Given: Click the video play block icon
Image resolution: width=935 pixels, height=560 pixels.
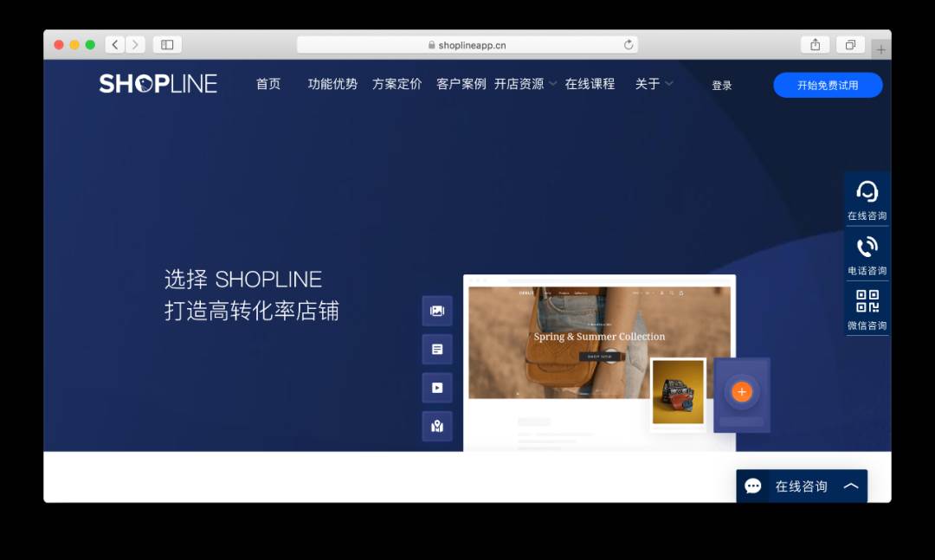Looking at the screenshot, I should click(437, 388).
